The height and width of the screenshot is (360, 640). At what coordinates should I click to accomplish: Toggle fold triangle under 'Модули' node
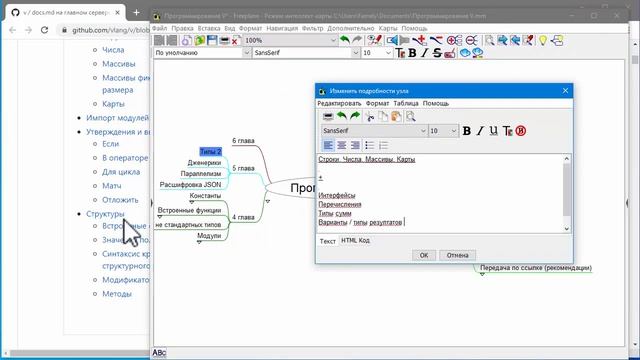[199, 242]
